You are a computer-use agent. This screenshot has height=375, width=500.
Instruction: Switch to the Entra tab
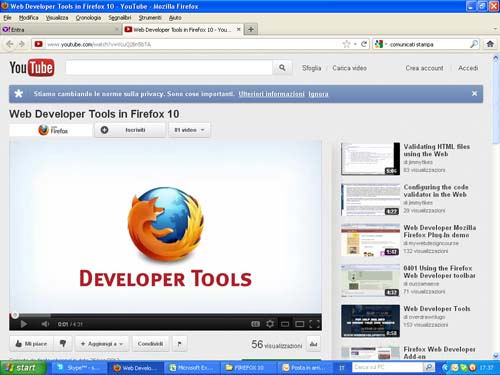coord(61,29)
